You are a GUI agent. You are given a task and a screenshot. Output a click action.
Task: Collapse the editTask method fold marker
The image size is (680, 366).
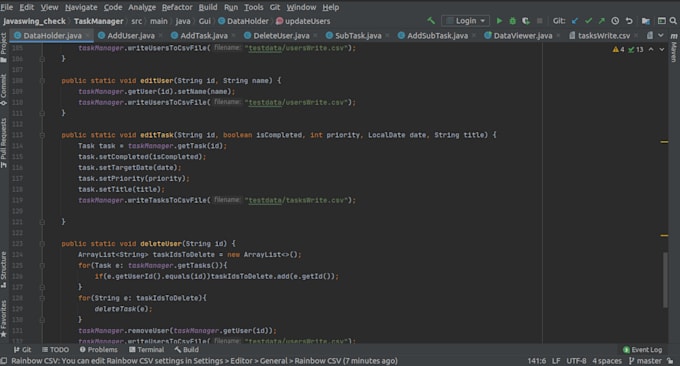(42, 135)
